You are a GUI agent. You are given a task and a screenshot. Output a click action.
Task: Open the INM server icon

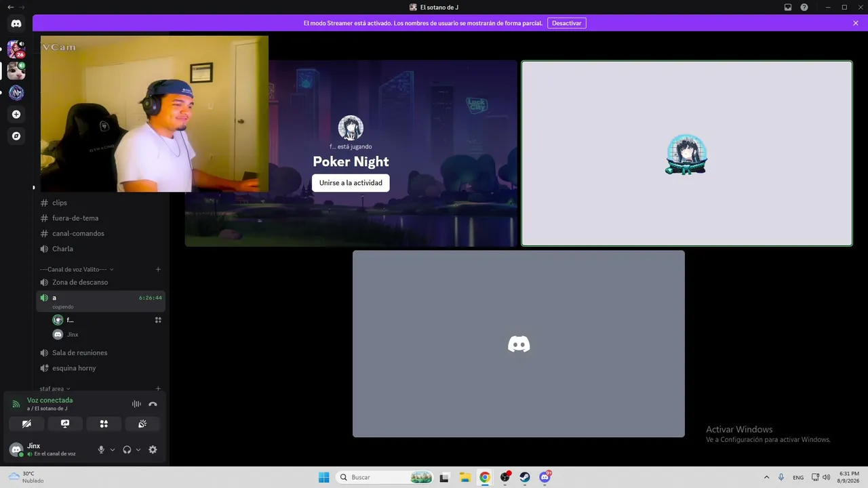click(x=16, y=93)
